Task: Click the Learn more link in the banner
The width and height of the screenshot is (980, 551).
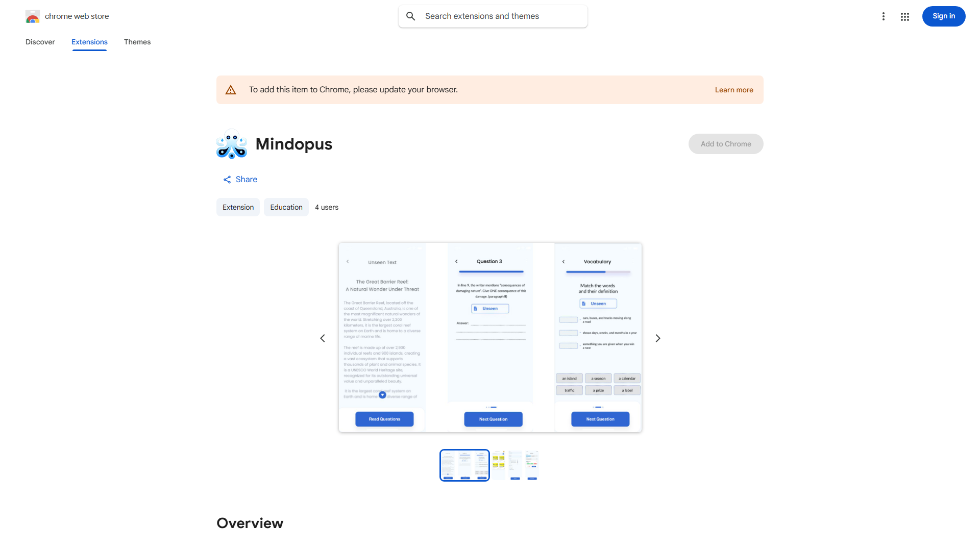Action: 733,89
